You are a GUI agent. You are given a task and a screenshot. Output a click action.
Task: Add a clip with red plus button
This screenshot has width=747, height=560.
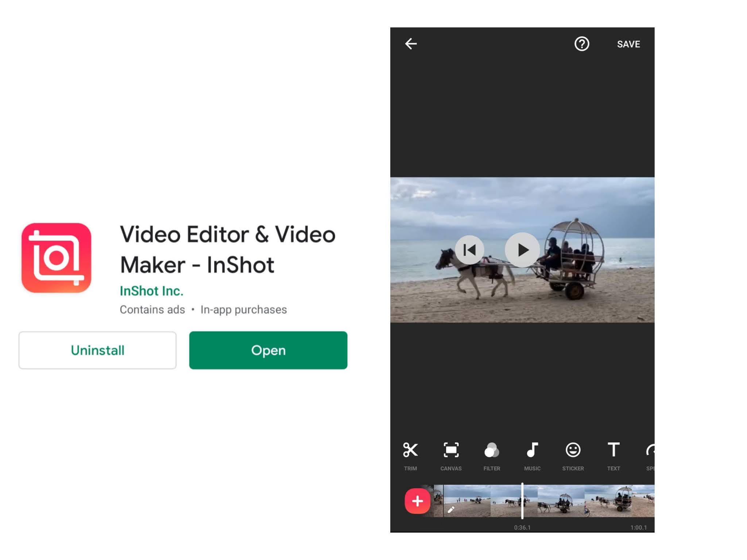tap(417, 501)
